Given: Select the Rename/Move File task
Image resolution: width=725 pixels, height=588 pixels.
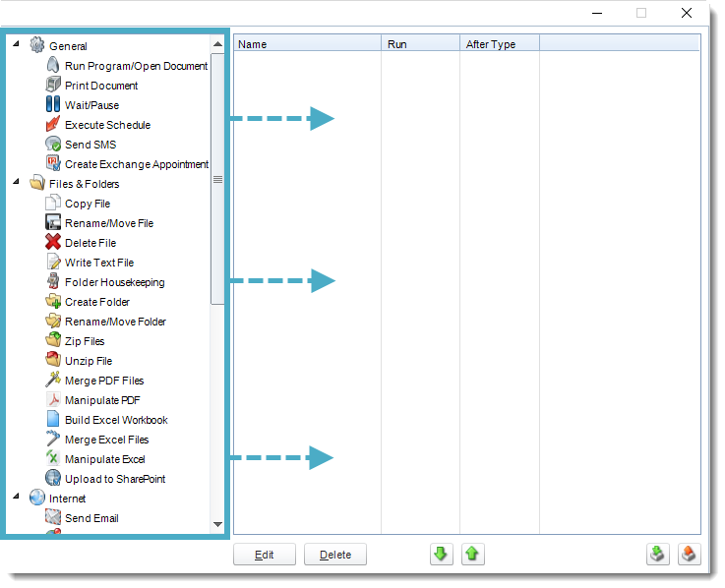Looking at the screenshot, I should tap(109, 223).
